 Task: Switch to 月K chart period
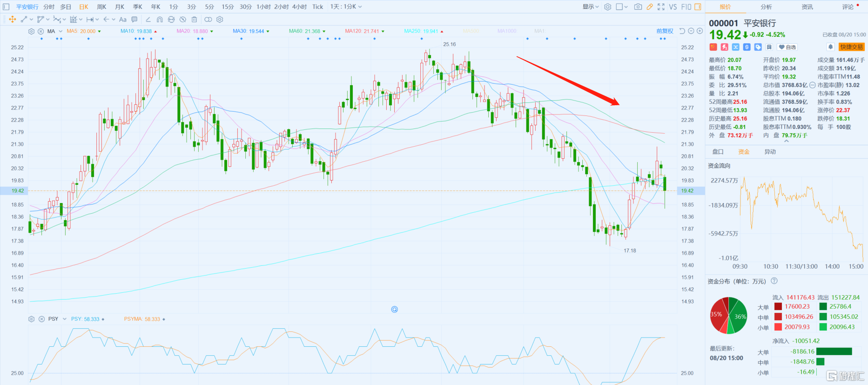(x=120, y=7)
